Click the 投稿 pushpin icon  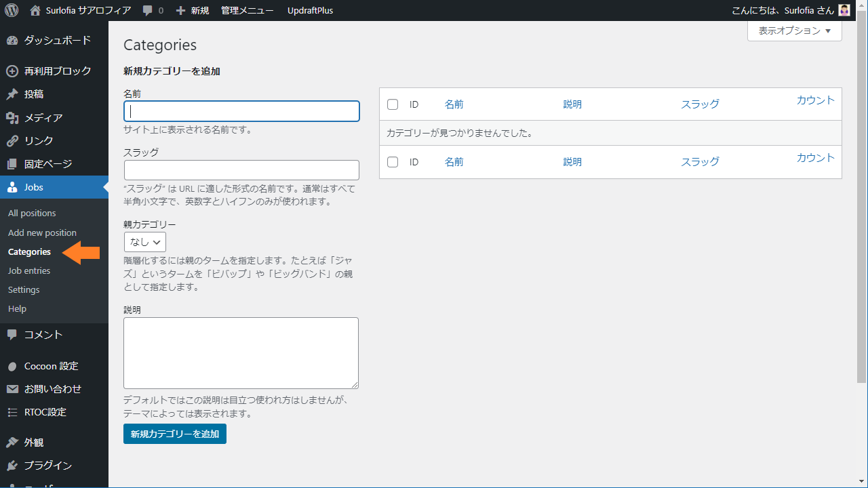coord(12,94)
